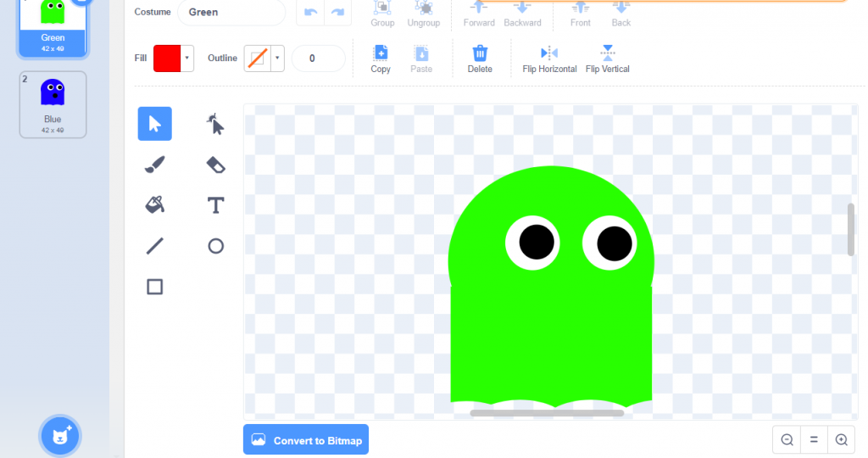Edit the outline width value field
The height and width of the screenshot is (458, 868).
pyautogui.click(x=319, y=59)
